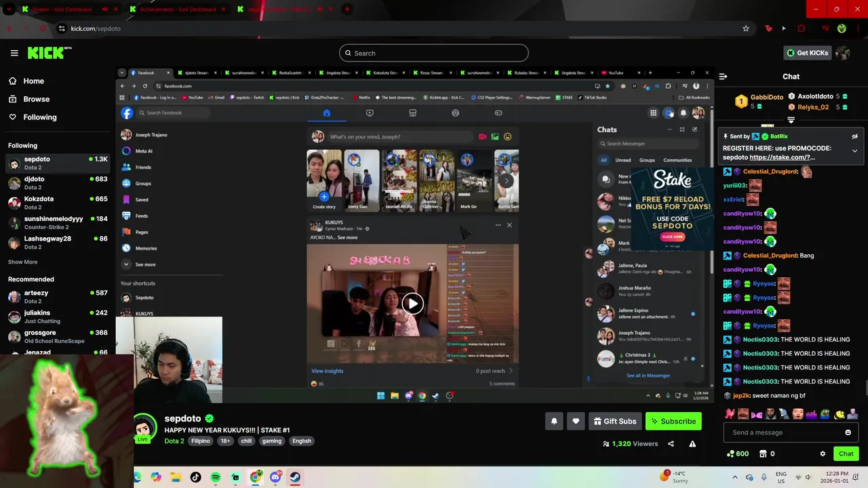The image size is (868, 488).
Task: Send message with the green Chat button
Action: [x=846, y=453]
